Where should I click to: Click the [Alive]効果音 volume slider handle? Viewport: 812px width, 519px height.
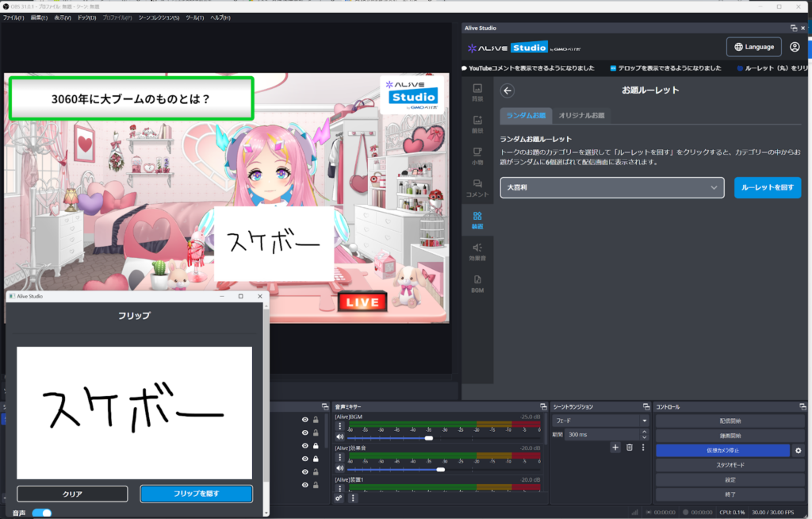(x=441, y=469)
